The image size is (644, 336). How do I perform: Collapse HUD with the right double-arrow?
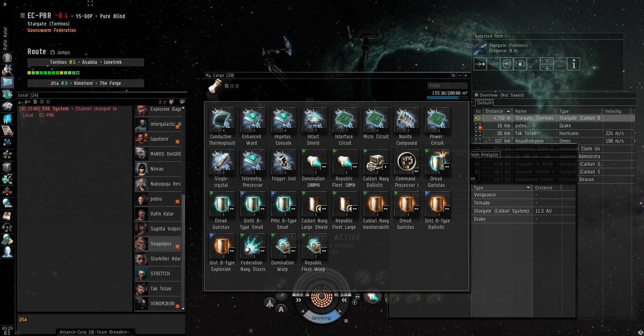pos(344,300)
